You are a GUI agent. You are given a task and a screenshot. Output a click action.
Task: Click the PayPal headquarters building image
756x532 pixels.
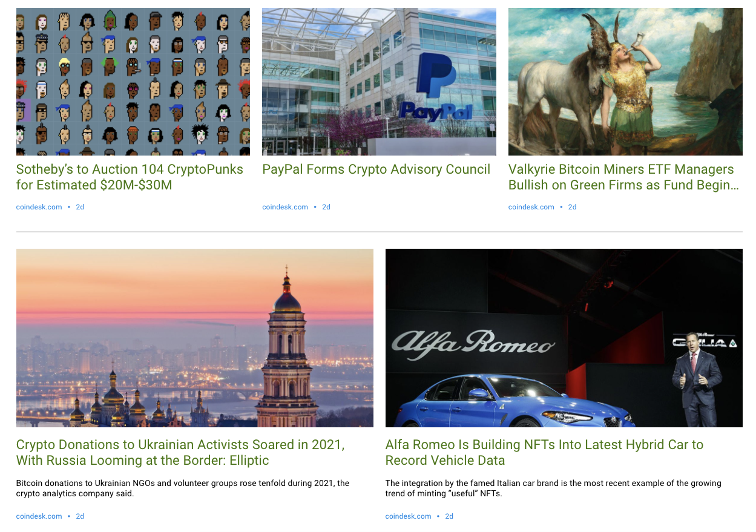[x=379, y=82]
